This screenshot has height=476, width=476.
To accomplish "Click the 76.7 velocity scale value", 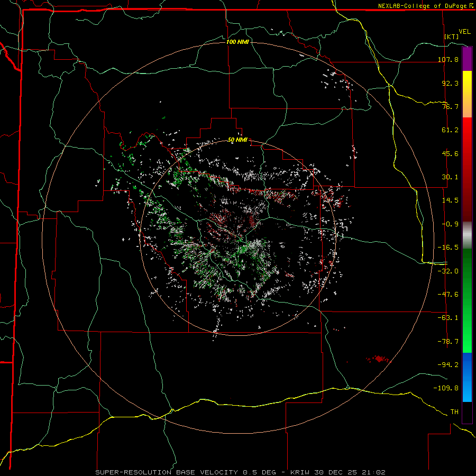I will tap(450, 106).
